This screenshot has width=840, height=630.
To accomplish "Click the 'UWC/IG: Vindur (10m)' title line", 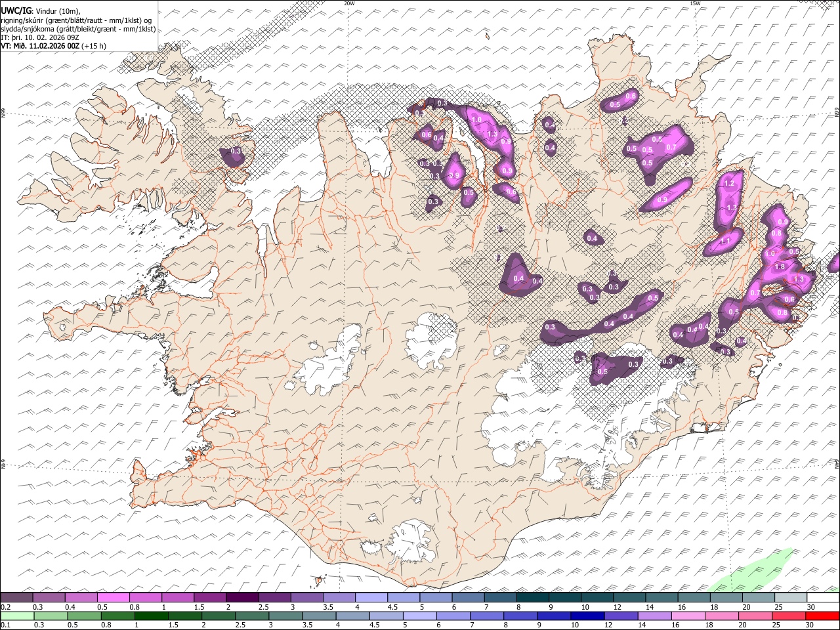I will (40, 10).
